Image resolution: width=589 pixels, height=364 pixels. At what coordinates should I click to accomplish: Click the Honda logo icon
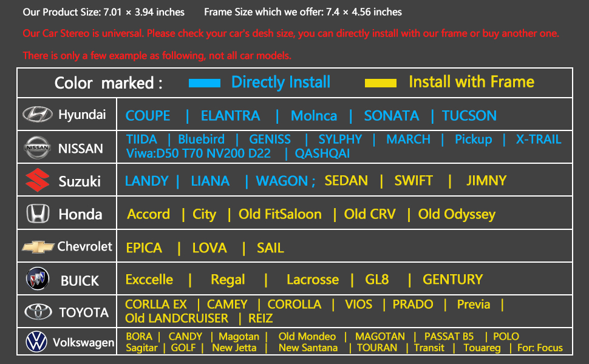point(38,214)
